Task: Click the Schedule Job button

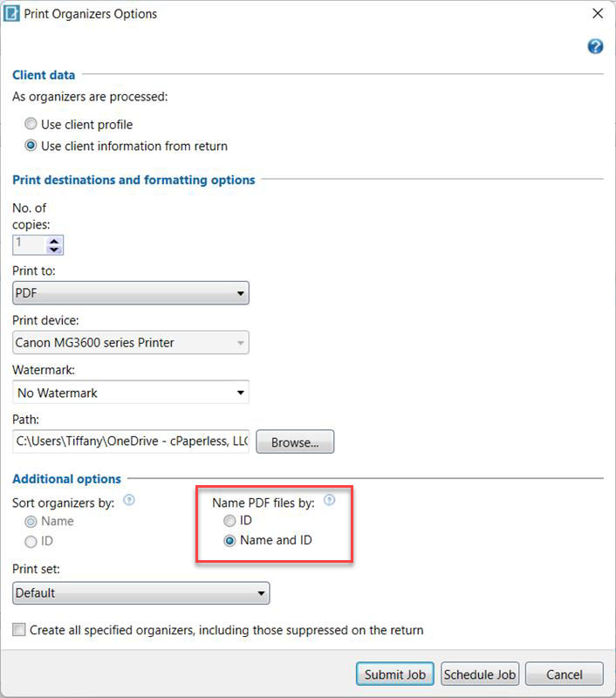Action: click(479, 674)
